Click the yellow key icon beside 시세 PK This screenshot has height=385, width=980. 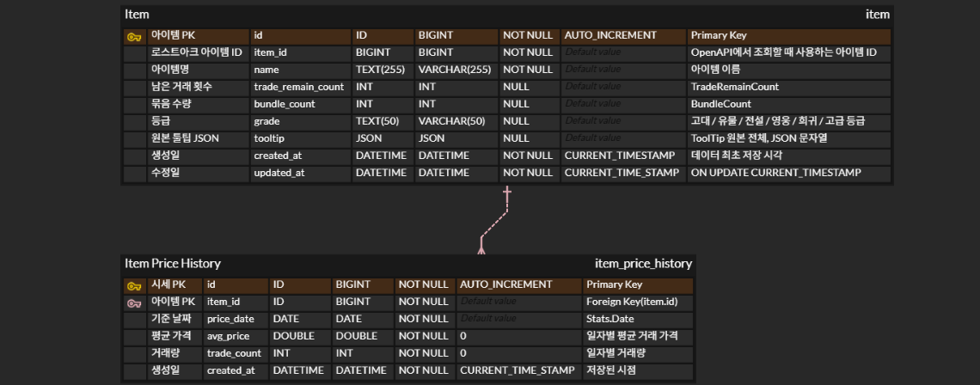tap(133, 285)
